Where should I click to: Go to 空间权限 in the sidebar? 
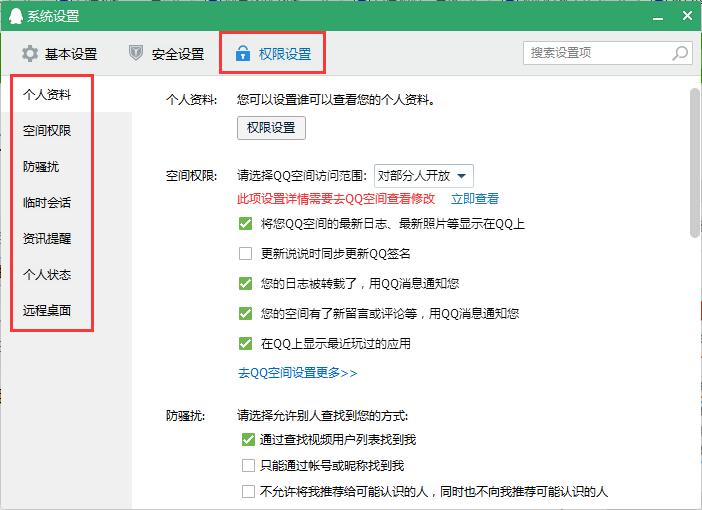point(47,130)
